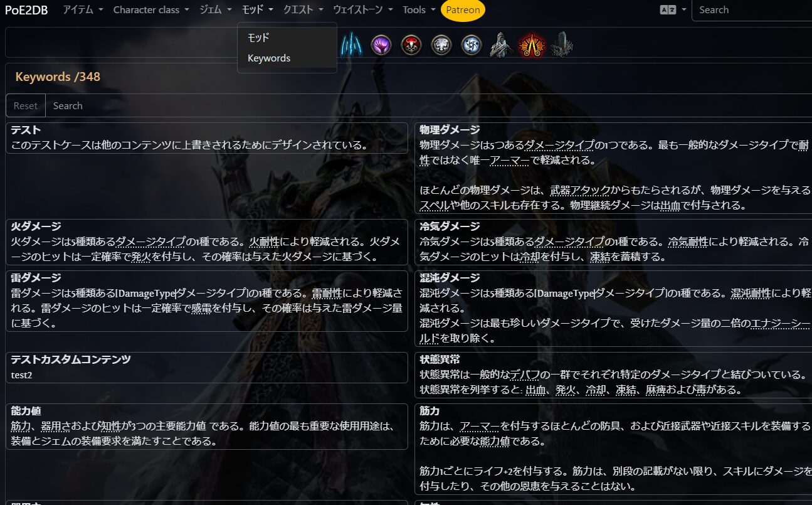Click the red horned skull medallion icon
This screenshot has width=812, height=505.
(x=411, y=45)
